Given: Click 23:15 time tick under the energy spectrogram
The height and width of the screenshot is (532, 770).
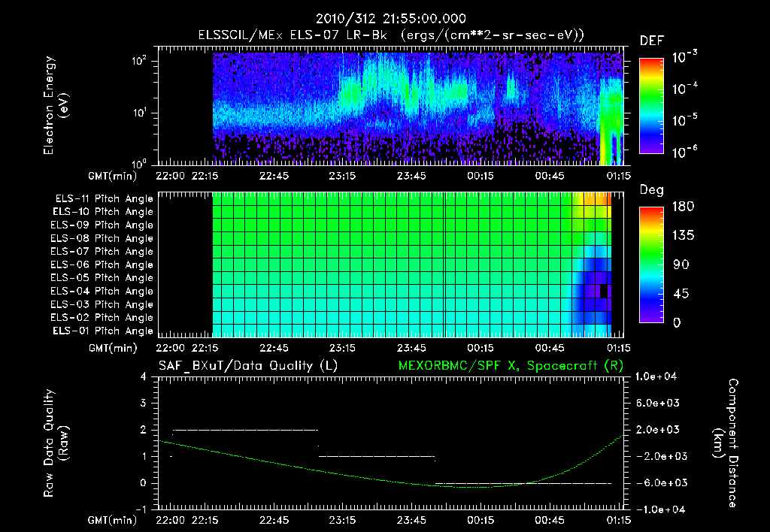Looking at the screenshot, I should point(342,176).
